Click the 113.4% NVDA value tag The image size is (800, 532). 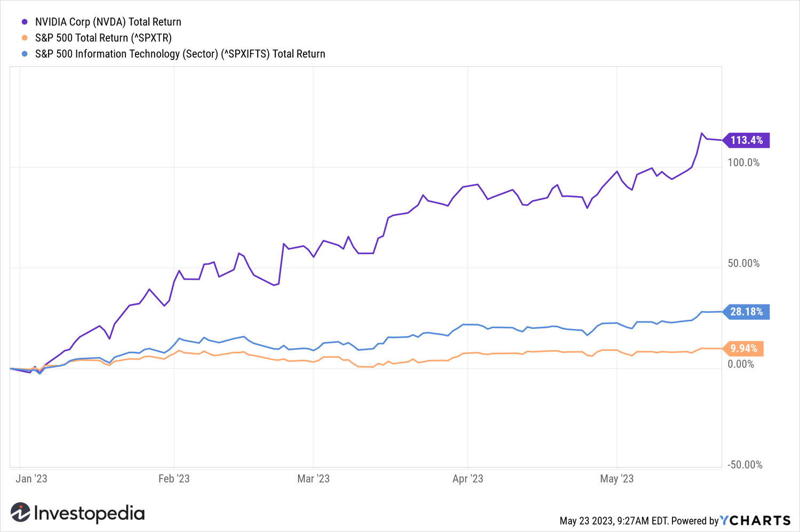[x=746, y=140]
